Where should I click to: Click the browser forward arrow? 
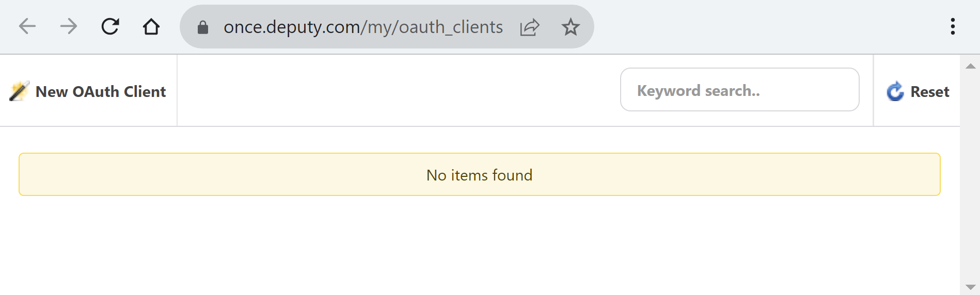point(69,26)
